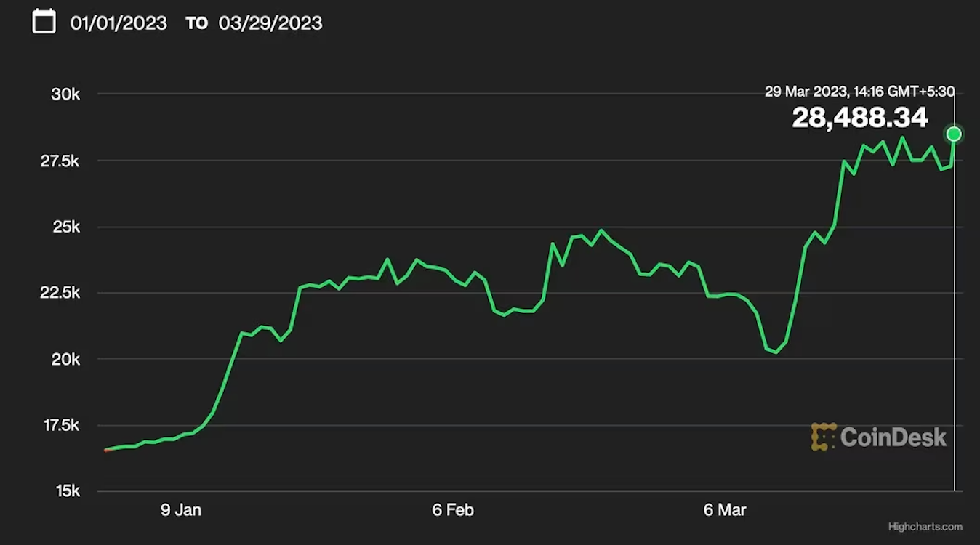Open the Highcharts.com credit link
This screenshot has width=980, height=545.
[925, 527]
